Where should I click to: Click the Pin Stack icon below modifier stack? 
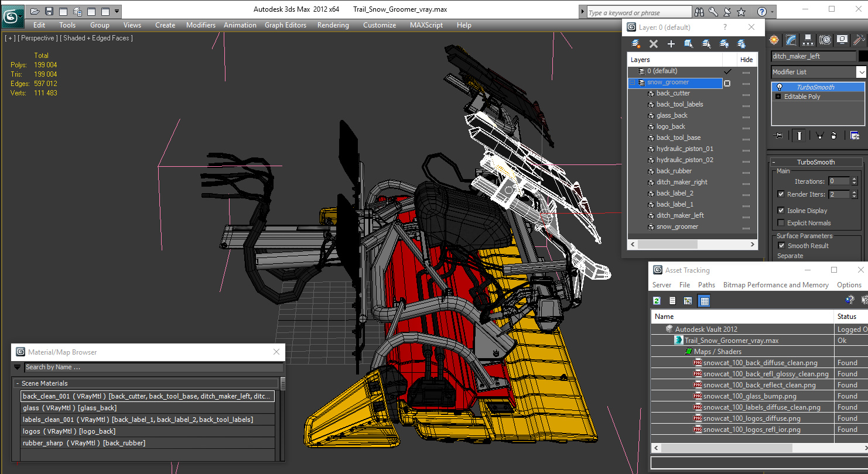[778, 136]
